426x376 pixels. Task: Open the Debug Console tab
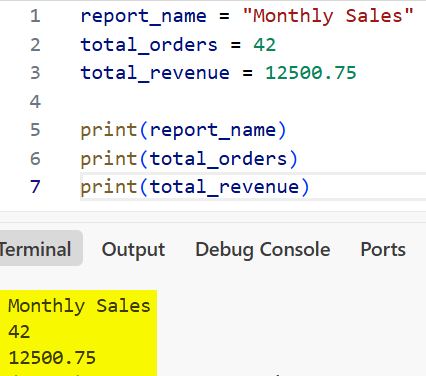coord(263,249)
